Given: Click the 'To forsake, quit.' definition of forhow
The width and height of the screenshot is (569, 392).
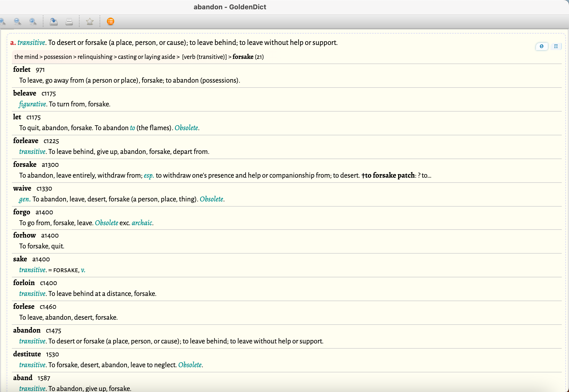Looking at the screenshot, I should 42,246.
